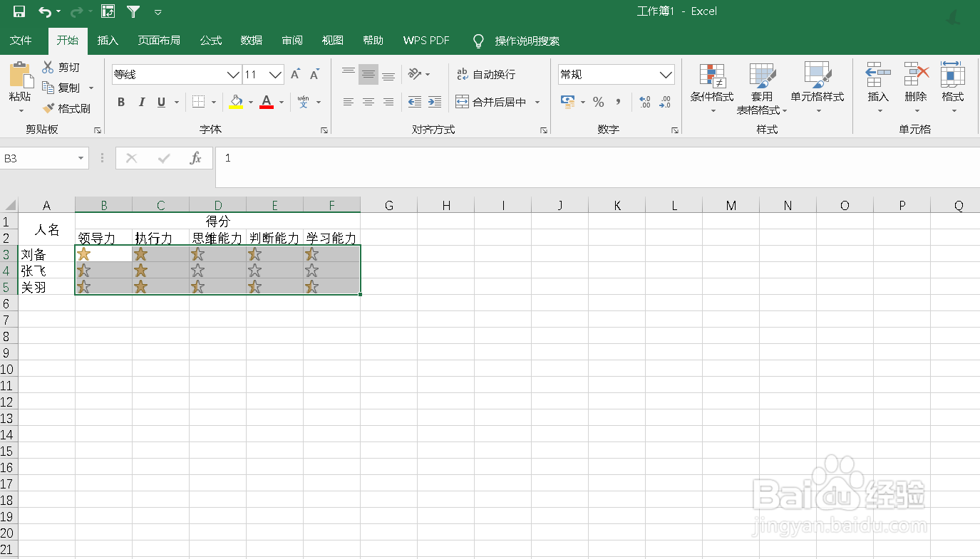Click the text orientation icon
The image size is (980, 559).
click(415, 73)
